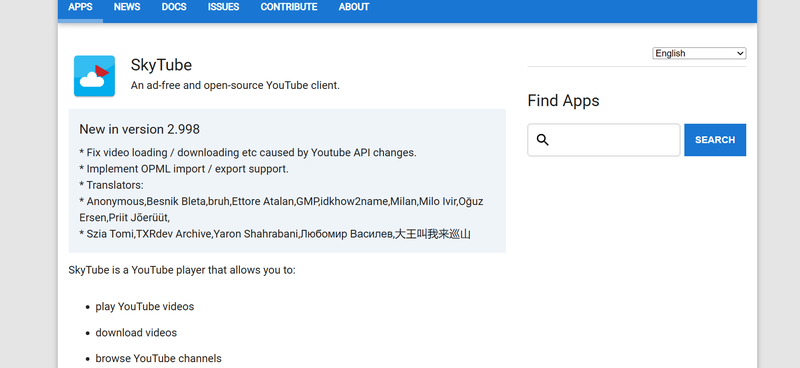Open the English language dropdown
This screenshot has width=800, height=368.
point(699,53)
